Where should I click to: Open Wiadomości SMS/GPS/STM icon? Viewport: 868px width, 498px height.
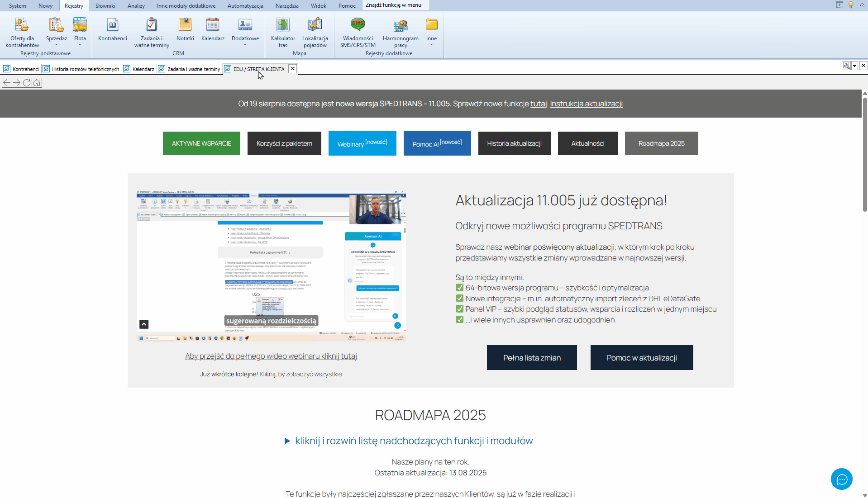[358, 32]
